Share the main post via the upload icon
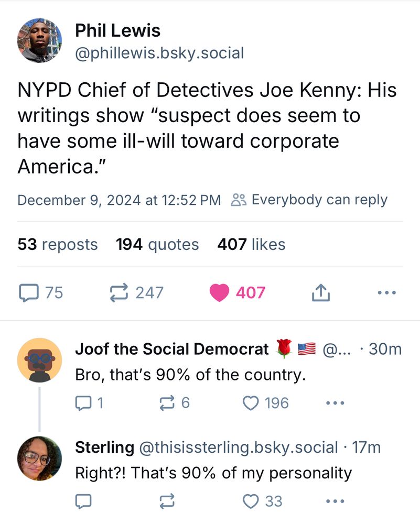The height and width of the screenshot is (524, 420). (320, 292)
